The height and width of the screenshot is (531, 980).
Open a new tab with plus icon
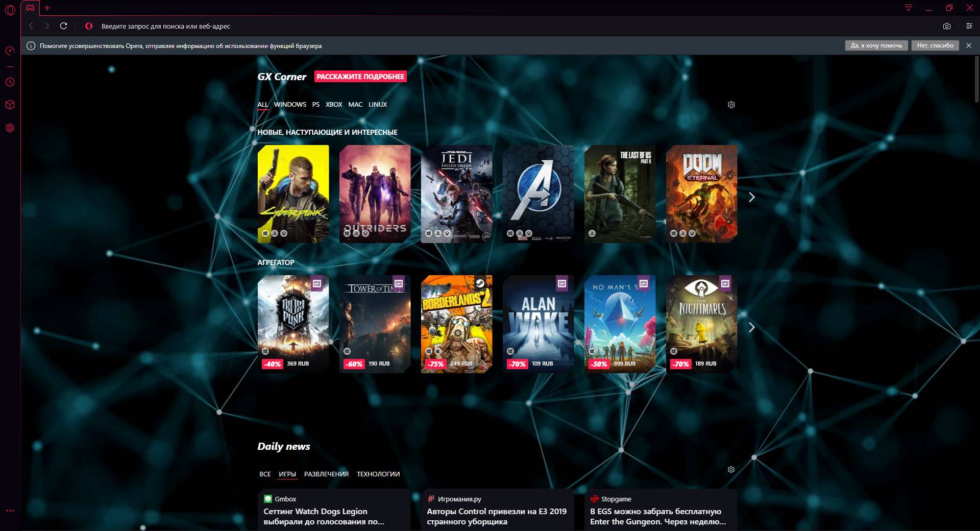pos(47,8)
